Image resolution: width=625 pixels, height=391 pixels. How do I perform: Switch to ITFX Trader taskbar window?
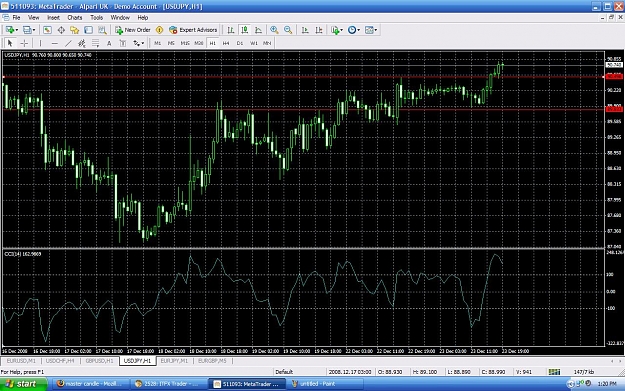click(x=168, y=384)
